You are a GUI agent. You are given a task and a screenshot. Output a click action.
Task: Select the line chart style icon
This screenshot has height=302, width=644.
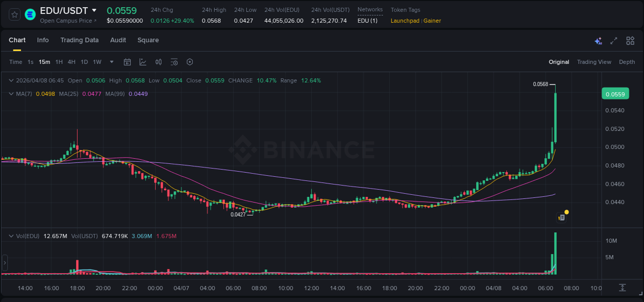(142, 62)
